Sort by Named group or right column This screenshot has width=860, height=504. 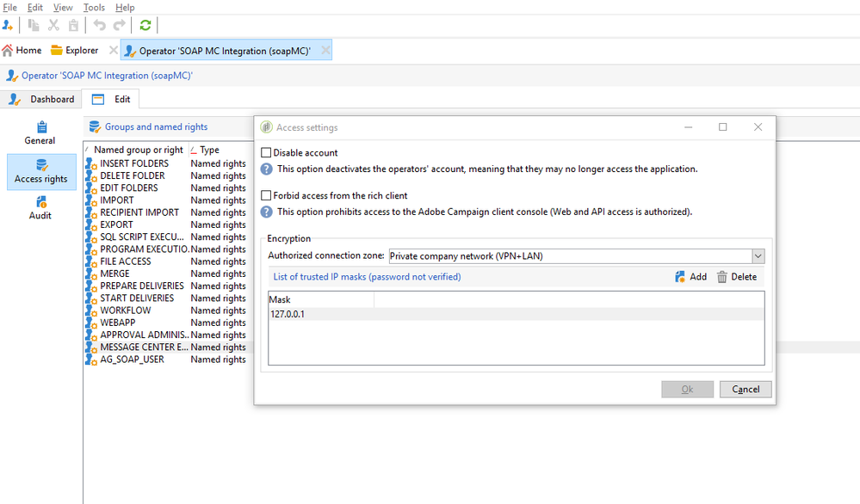[138, 150]
